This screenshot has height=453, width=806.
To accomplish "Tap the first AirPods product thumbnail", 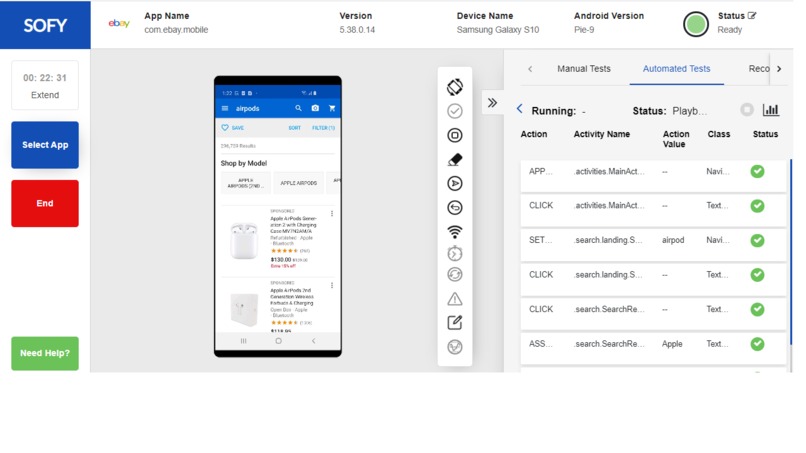I will (244, 241).
